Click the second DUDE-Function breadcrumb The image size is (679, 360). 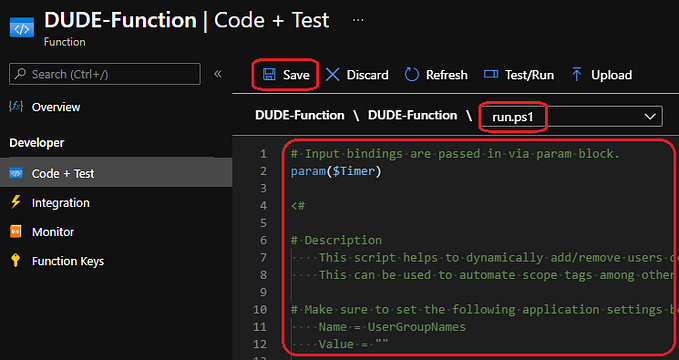[x=412, y=115]
